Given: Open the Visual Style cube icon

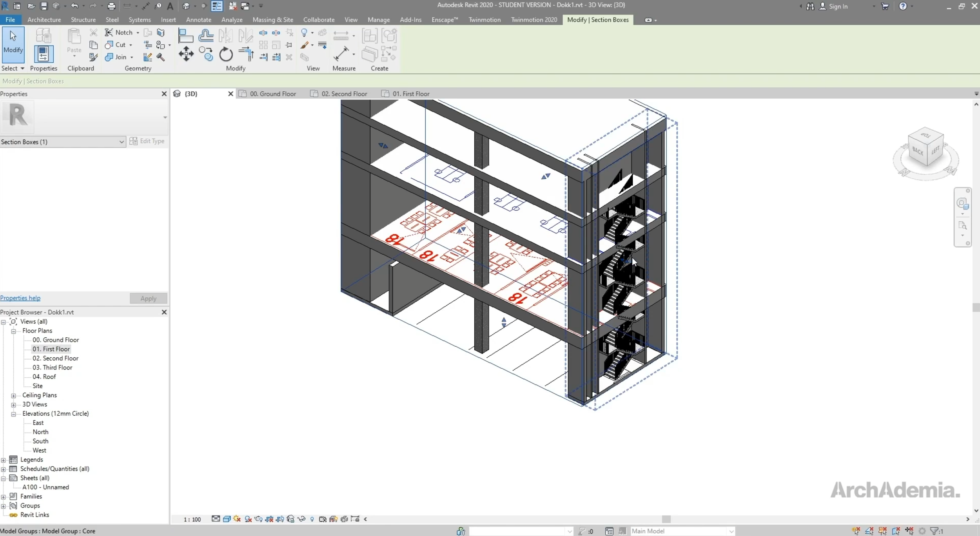Looking at the screenshot, I should (x=227, y=519).
